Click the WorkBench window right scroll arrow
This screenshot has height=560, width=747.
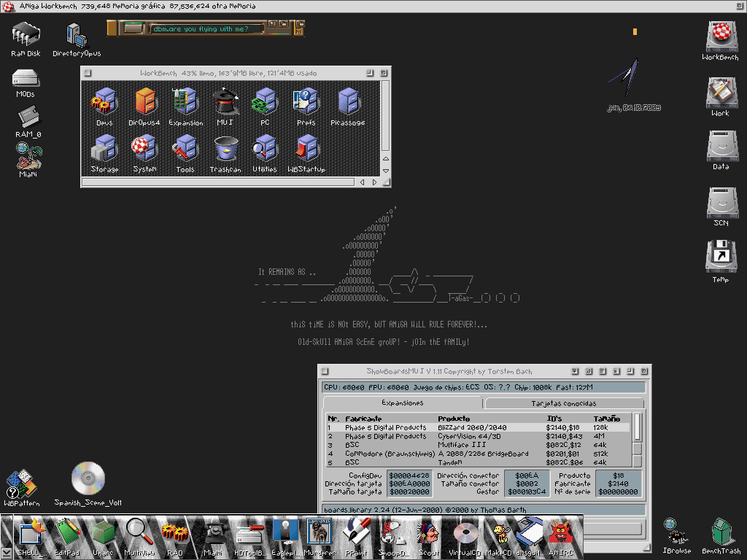(x=374, y=182)
